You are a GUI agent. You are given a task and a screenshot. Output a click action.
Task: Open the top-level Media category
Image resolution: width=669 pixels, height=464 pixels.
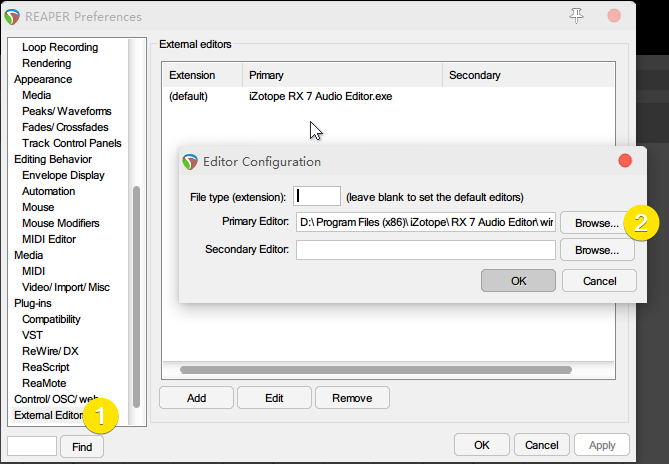pos(29,255)
